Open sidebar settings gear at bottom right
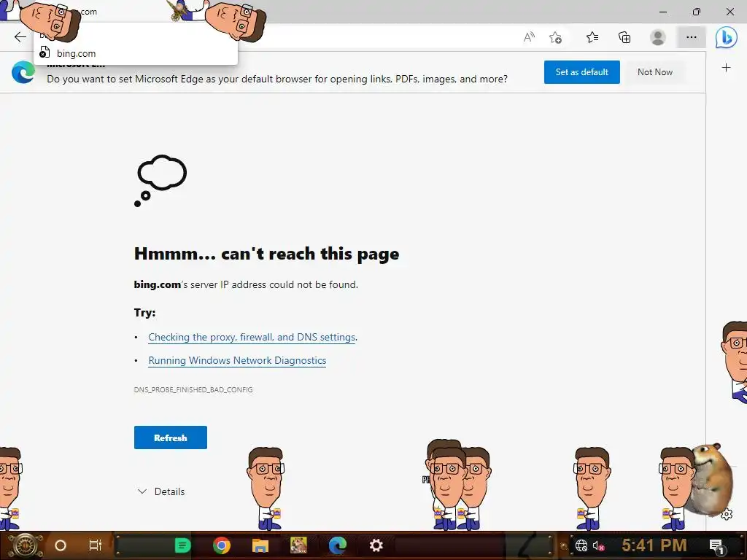The image size is (747, 560). click(727, 514)
